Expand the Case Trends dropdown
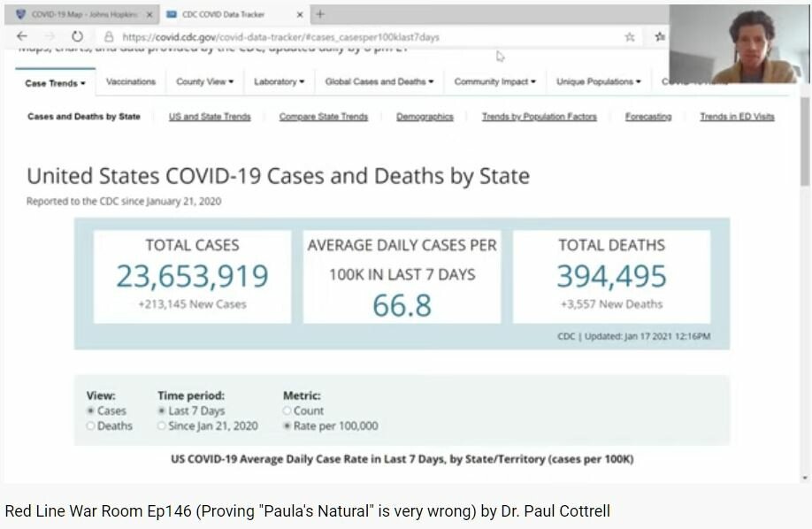 56,83
